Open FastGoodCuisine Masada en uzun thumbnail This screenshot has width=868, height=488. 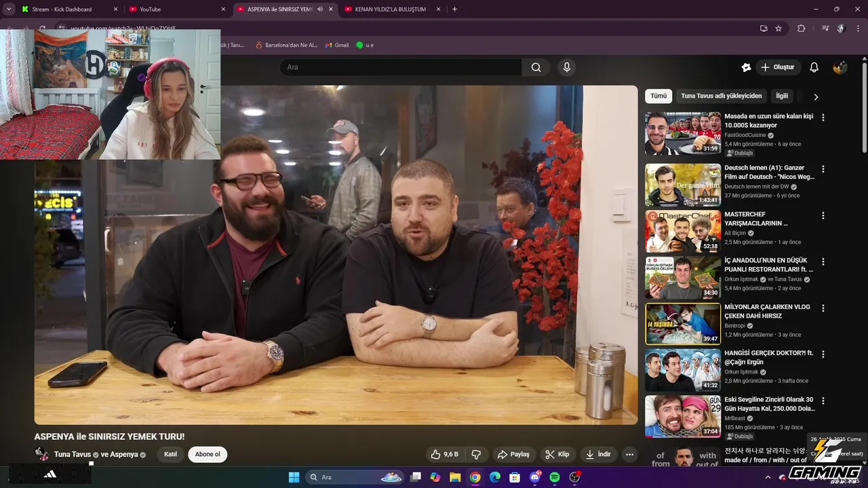pyautogui.click(x=683, y=134)
